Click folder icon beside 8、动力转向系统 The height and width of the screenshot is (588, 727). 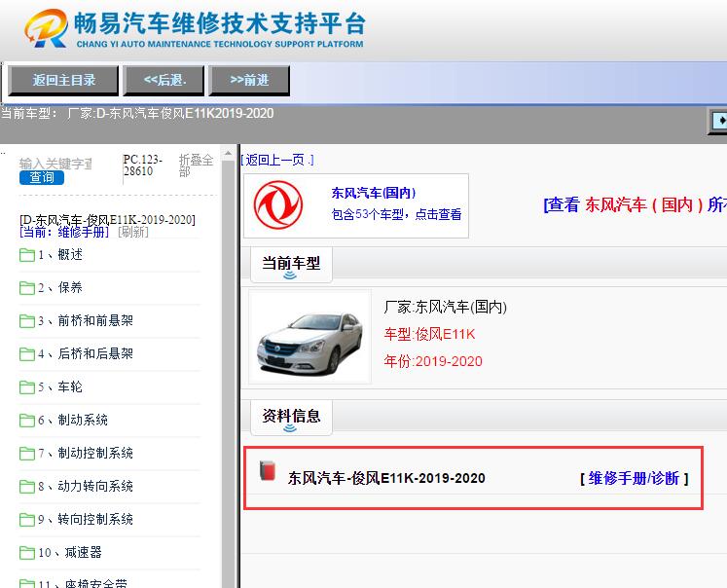[27, 487]
